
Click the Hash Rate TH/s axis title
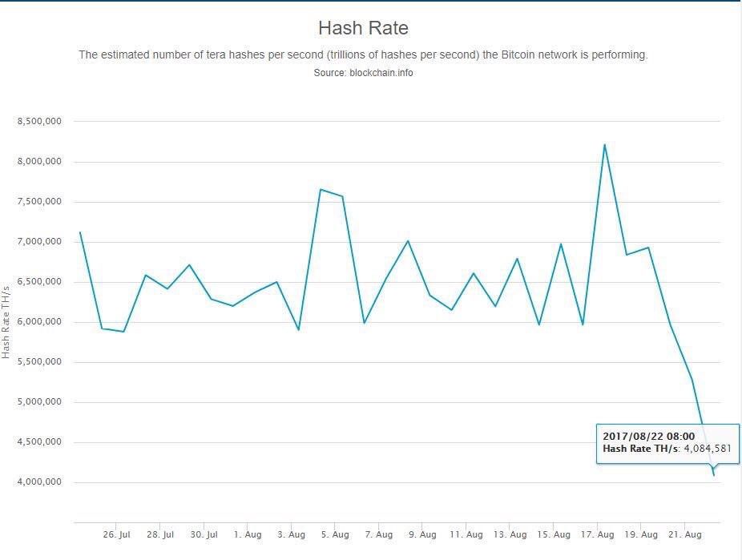tap(6, 321)
